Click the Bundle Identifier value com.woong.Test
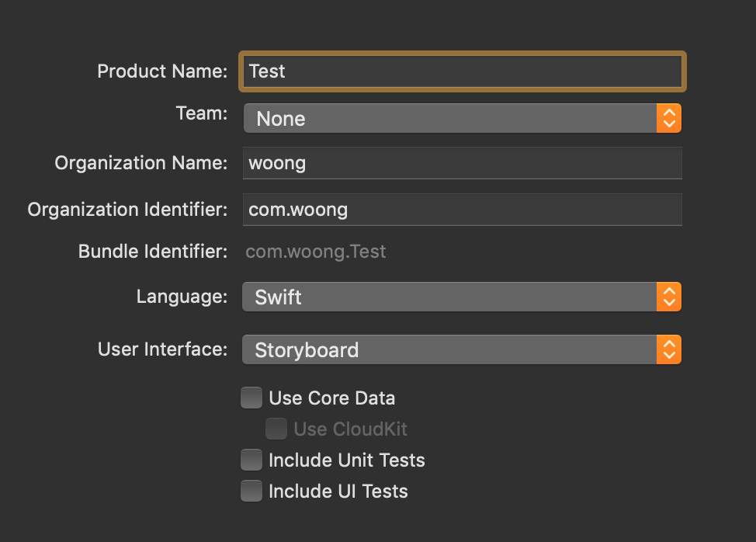 (315, 252)
